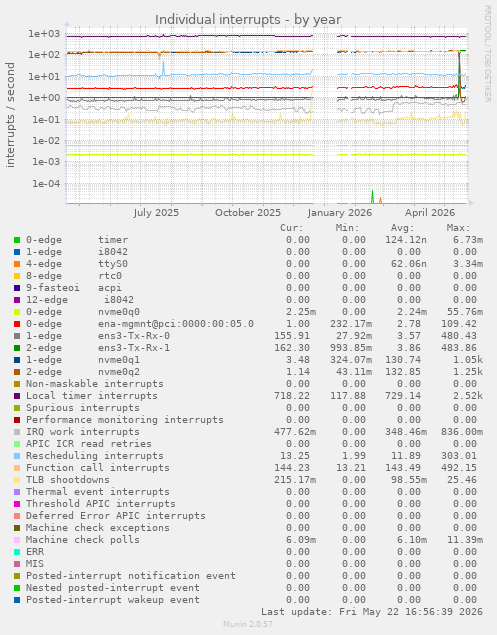Click the Max column header
The width and height of the screenshot is (497, 635).
[x=459, y=228]
